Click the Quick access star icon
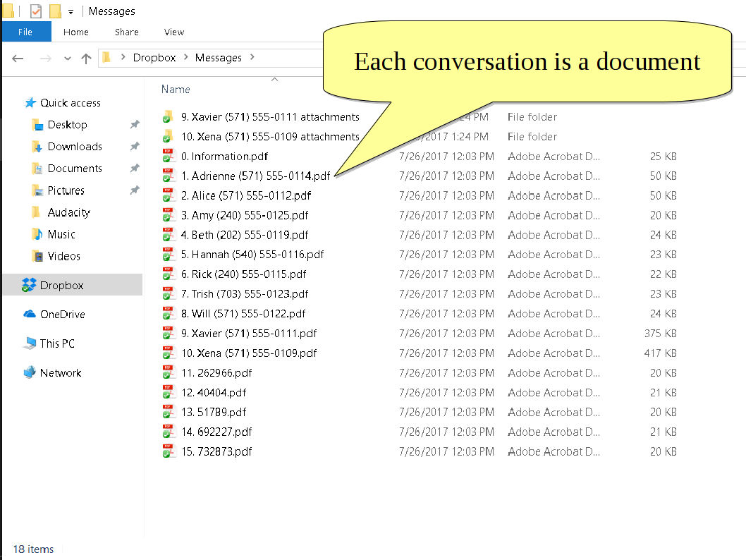 pos(30,102)
